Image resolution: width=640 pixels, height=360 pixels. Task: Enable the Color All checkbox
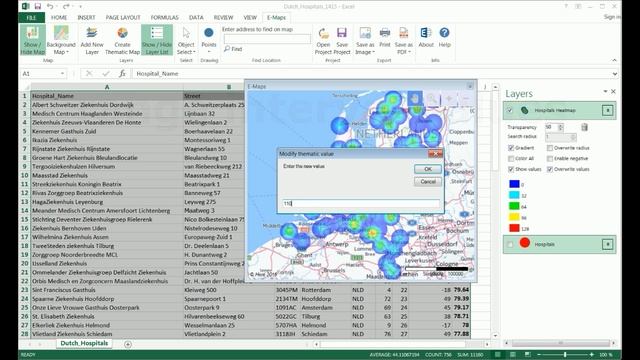[x=511, y=158]
